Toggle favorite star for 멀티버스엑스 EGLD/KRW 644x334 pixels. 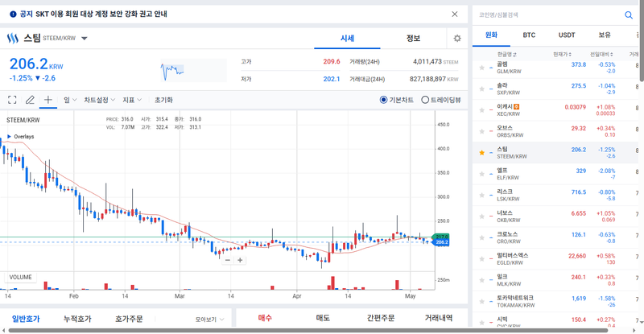(x=481, y=259)
